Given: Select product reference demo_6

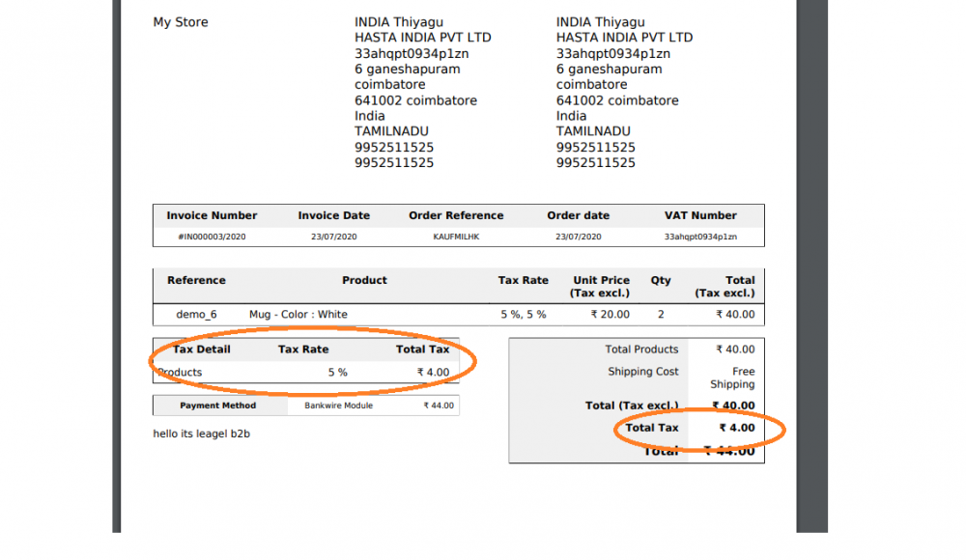Looking at the screenshot, I should pos(196,315).
